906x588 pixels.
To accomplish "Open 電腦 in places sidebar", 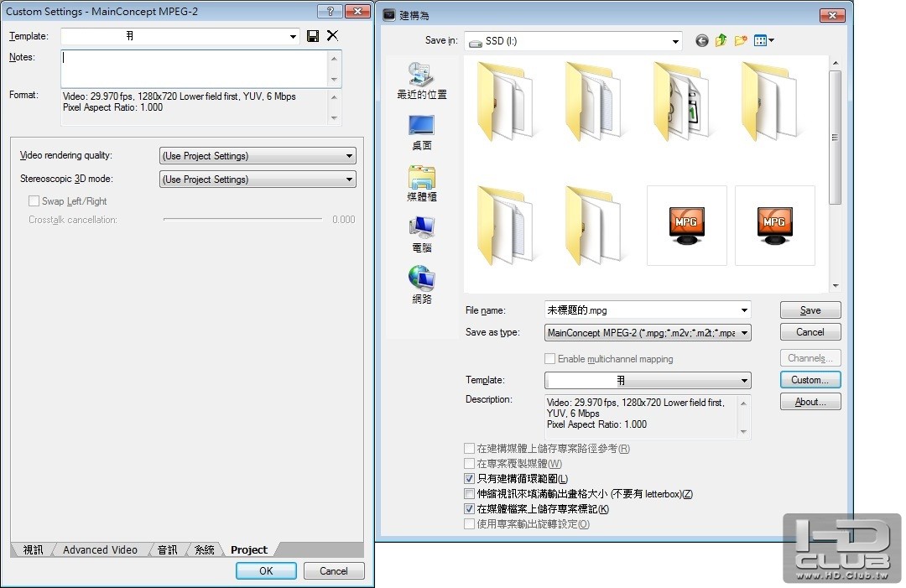I will 422,235.
